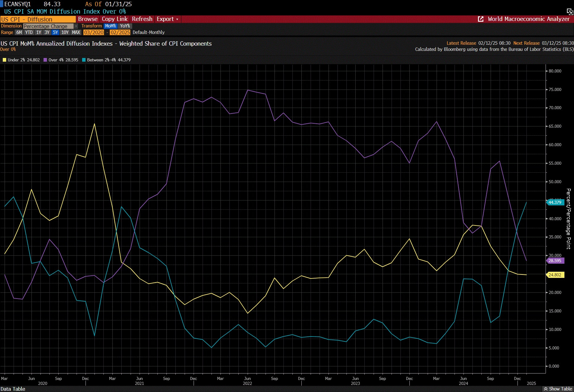Click the window resize icon at top right
The height and width of the screenshot is (392, 574).
coord(570,12)
